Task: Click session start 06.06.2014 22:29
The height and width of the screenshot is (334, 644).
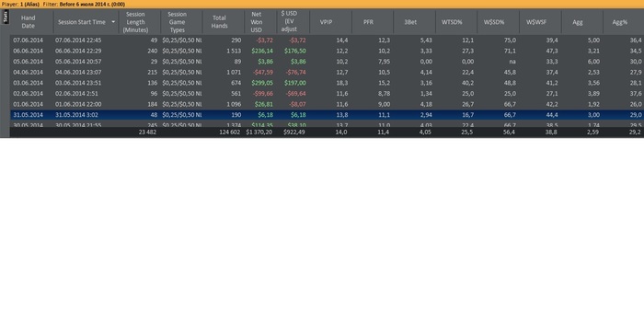Action: (78, 51)
